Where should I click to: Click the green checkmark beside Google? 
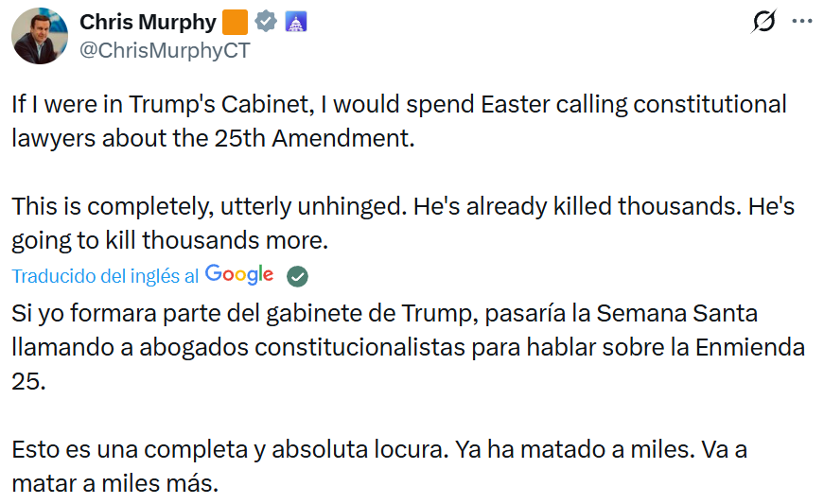[297, 275]
